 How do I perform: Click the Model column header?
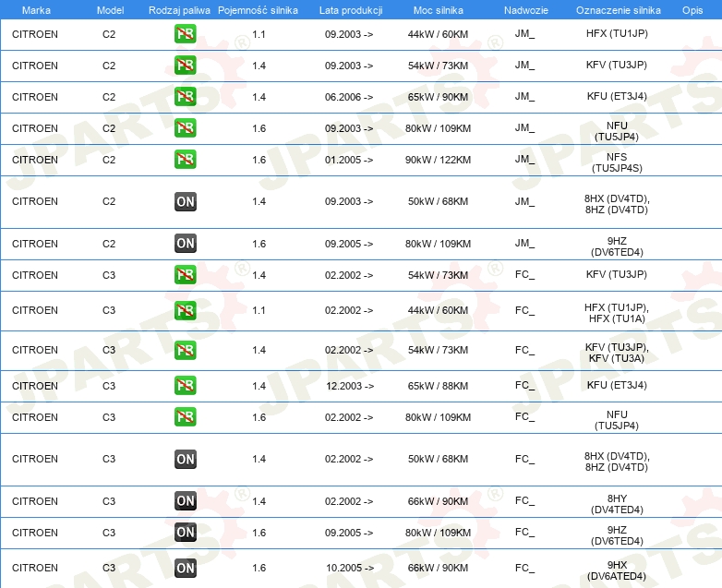pyautogui.click(x=110, y=10)
